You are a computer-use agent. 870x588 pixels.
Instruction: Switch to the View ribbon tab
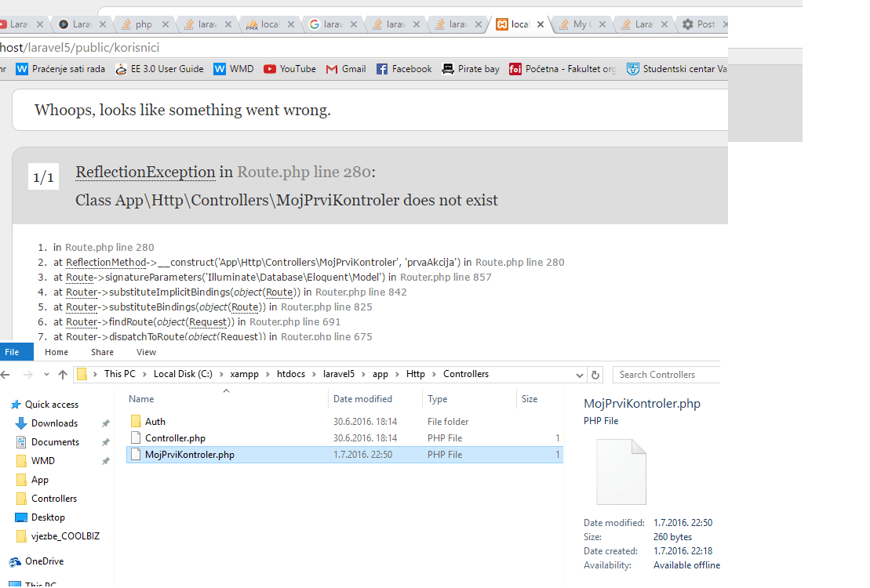pyautogui.click(x=146, y=352)
